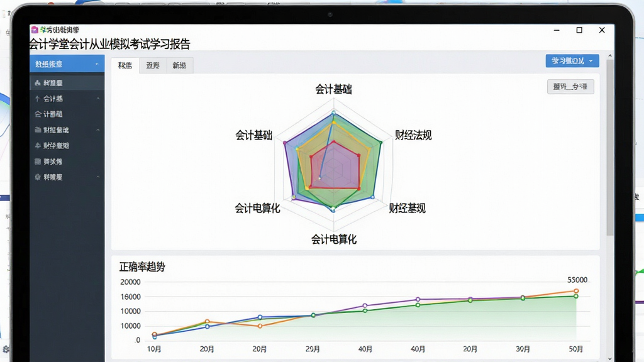The height and width of the screenshot is (362, 644).
Task: Click the grid icon in the sixth sidebar row
Action: (38, 162)
